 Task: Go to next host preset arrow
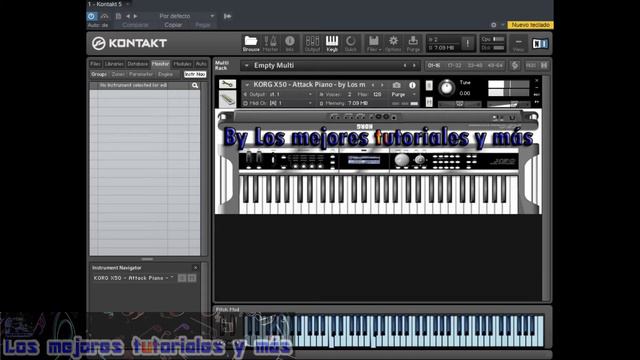136,16
